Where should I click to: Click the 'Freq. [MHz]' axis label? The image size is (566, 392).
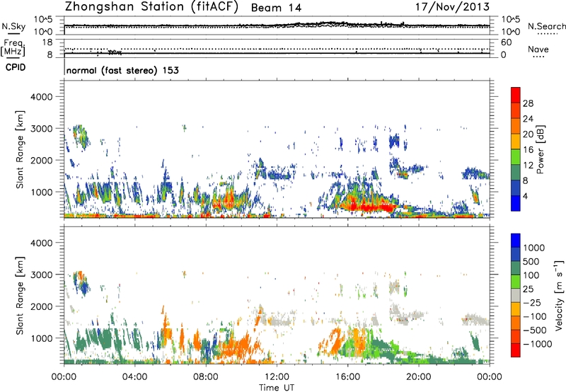(13, 48)
